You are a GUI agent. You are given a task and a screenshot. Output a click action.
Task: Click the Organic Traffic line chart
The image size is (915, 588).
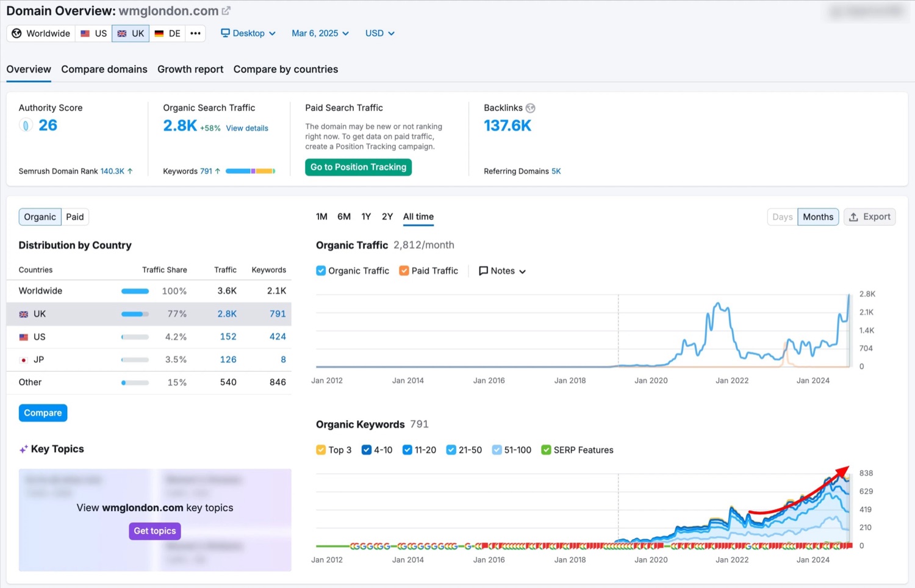coord(583,331)
